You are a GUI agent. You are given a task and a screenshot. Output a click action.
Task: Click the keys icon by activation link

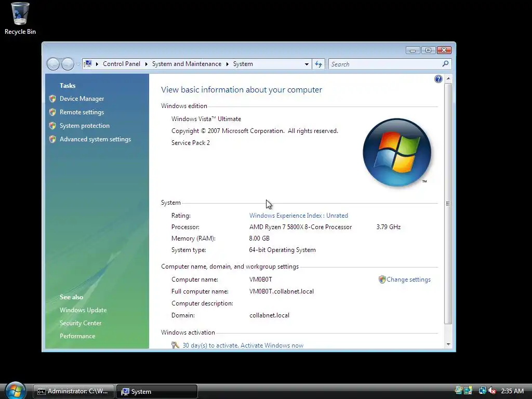pyautogui.click(x=175, y=345)
